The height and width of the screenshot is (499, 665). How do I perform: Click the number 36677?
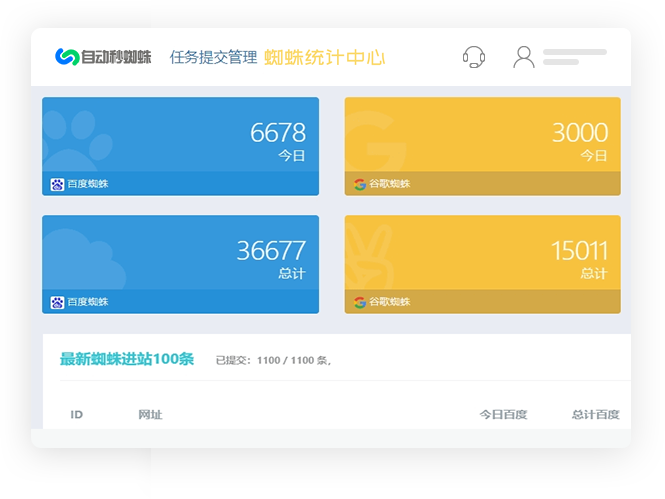(x=271, y=251)
